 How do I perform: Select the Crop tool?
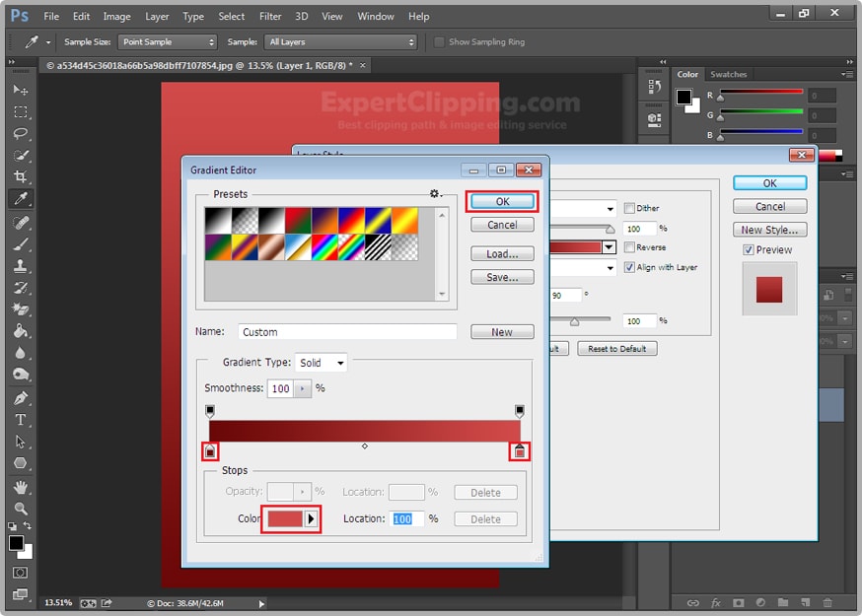20,177
